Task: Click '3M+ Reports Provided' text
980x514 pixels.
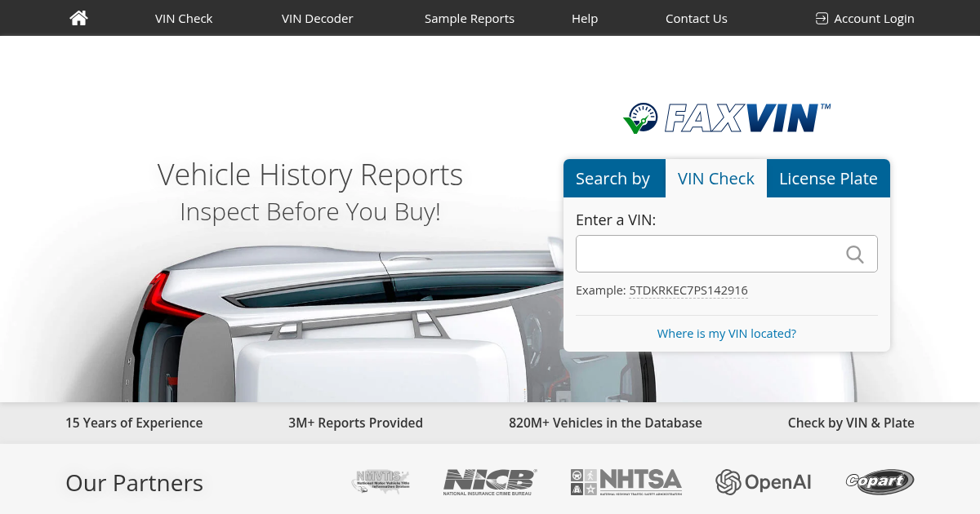Action: [355, 423]
